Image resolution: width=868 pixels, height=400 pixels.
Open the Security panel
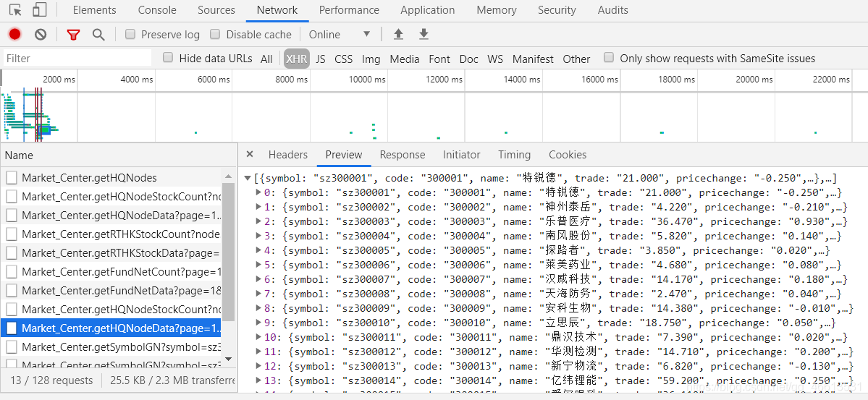pos(557,10)
